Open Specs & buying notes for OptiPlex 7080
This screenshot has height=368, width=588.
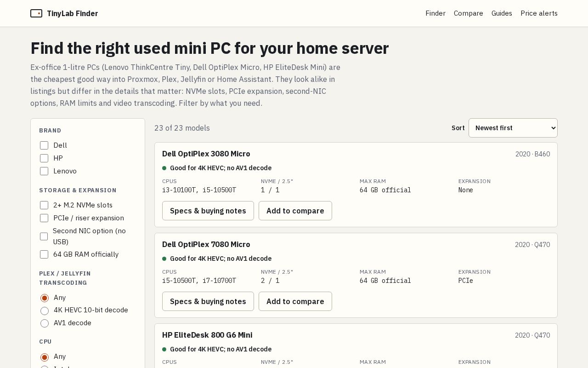(x=208, y=301)
